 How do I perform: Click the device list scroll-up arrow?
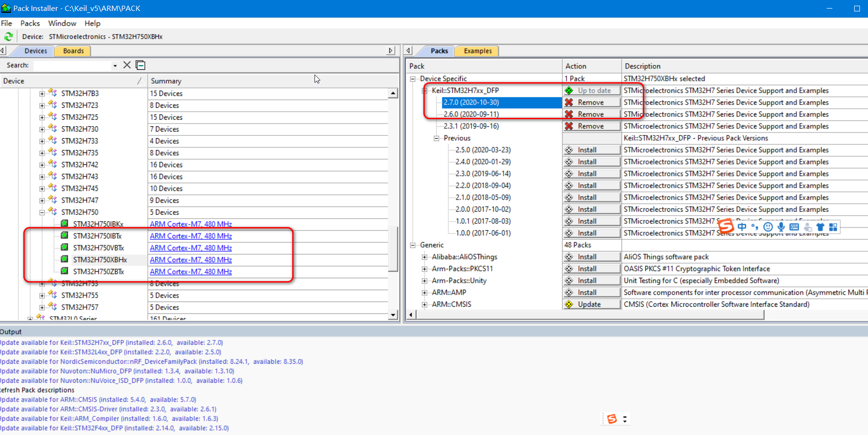pos(393,93)
